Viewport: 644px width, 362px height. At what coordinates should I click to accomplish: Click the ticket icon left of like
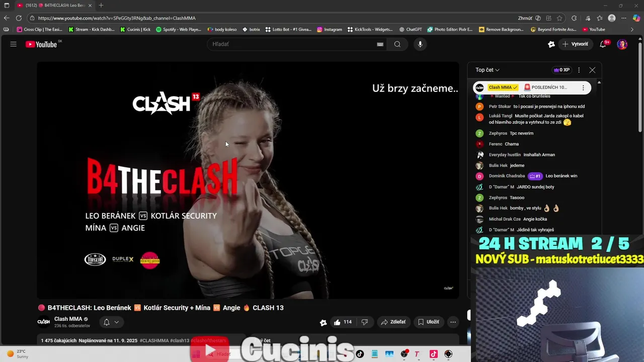[323, 322]
